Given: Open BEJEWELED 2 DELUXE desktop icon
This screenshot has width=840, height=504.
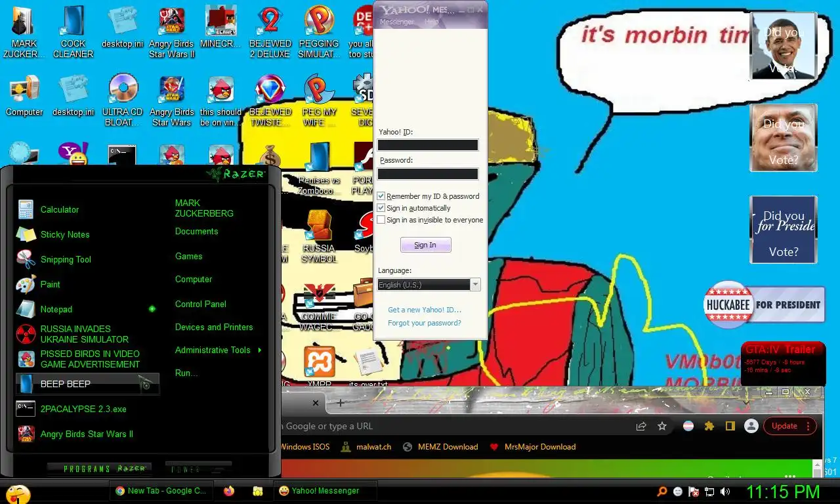Looking at the screenshot, I should point(270,31).
